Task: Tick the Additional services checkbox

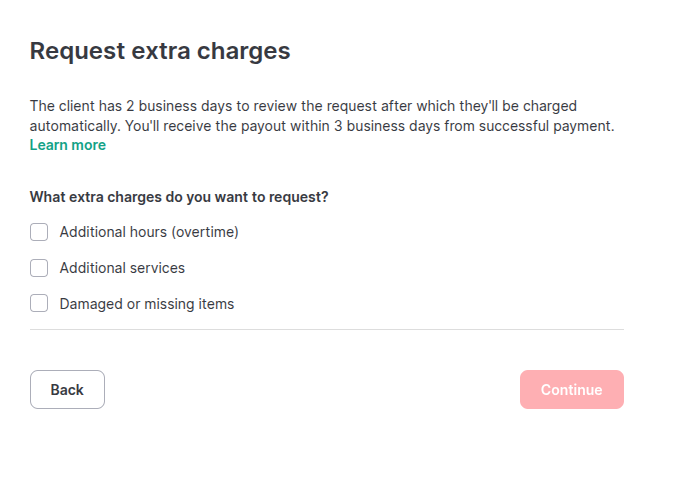Action: click(x=39, y=268)
